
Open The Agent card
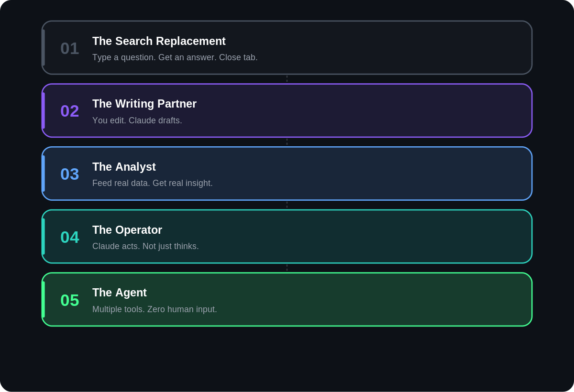pyautogui.click(x=287, y=300)
